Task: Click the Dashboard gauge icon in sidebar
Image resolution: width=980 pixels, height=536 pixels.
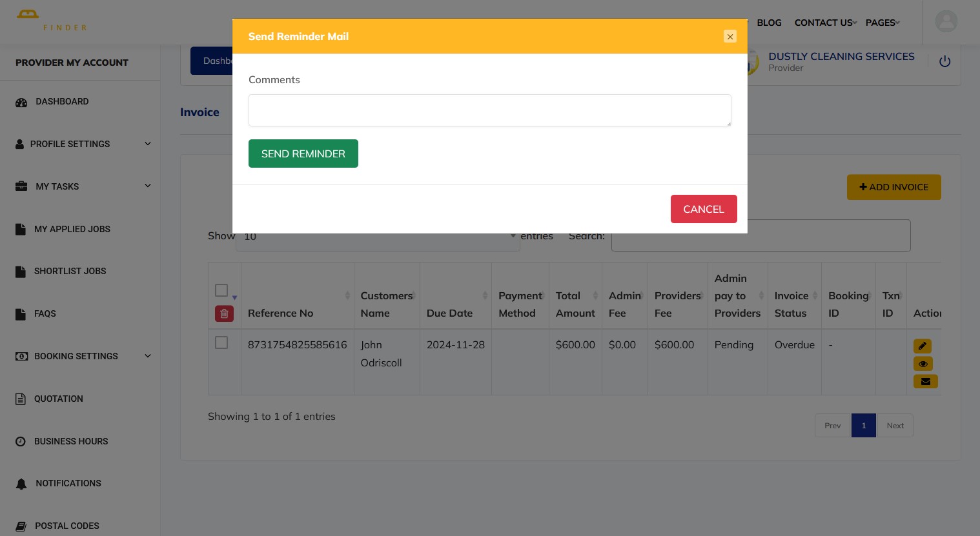Action: pos(21,102)
